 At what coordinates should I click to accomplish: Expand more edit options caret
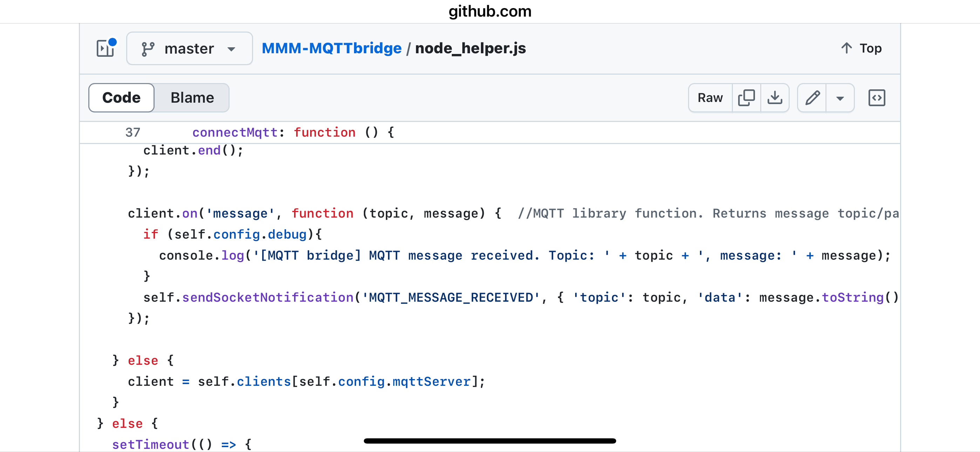840,98
